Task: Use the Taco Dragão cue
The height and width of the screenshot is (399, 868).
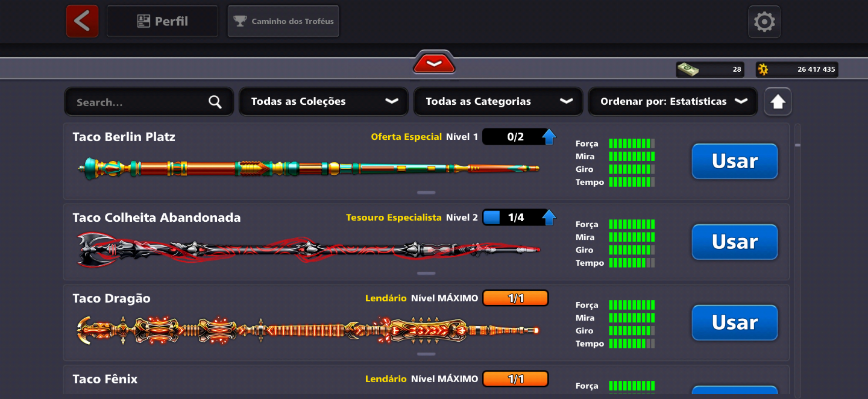Action: click(735, 322)
